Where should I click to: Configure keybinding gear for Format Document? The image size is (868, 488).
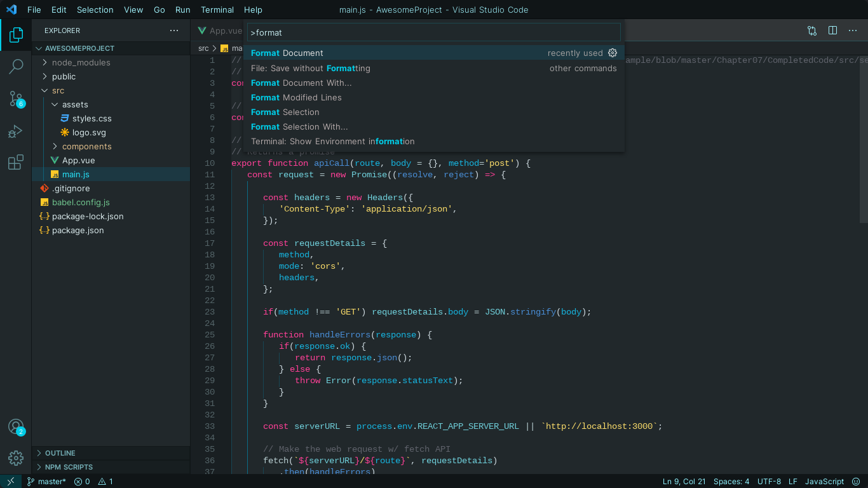[613, 53]
